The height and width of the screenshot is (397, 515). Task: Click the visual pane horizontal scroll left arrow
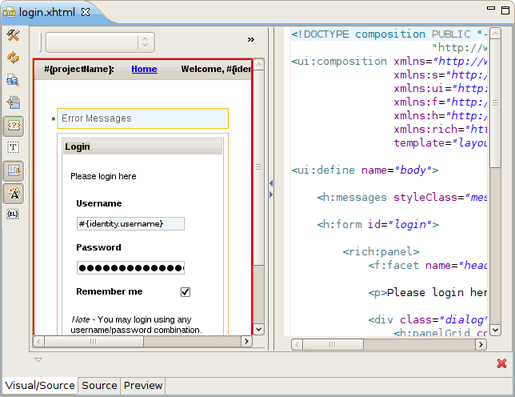39,341
